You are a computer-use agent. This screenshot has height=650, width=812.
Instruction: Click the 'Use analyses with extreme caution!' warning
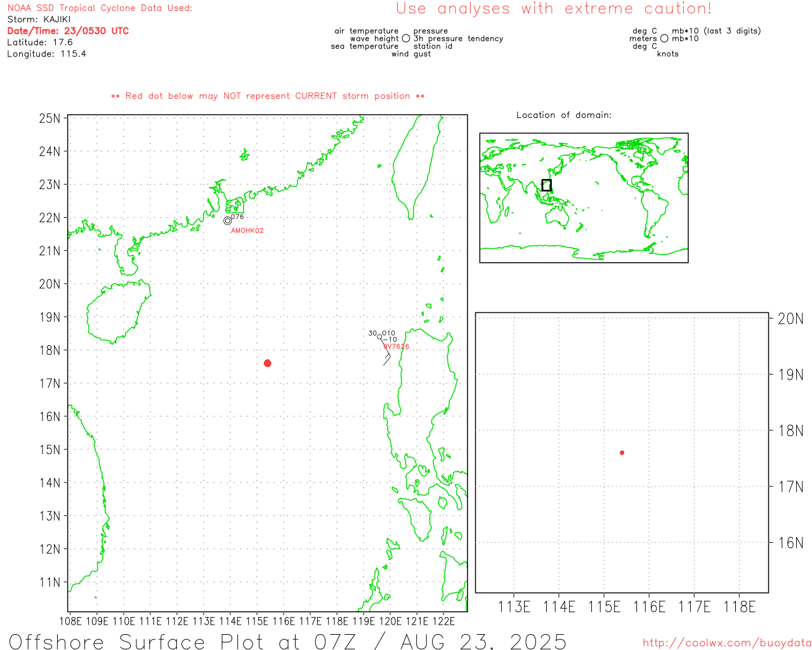coord(554,9)
